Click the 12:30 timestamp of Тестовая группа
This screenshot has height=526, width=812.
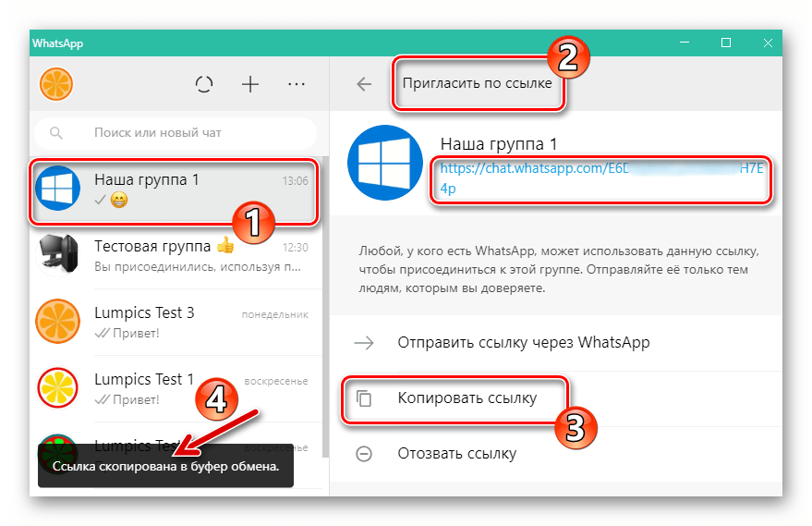click(296, 248)
